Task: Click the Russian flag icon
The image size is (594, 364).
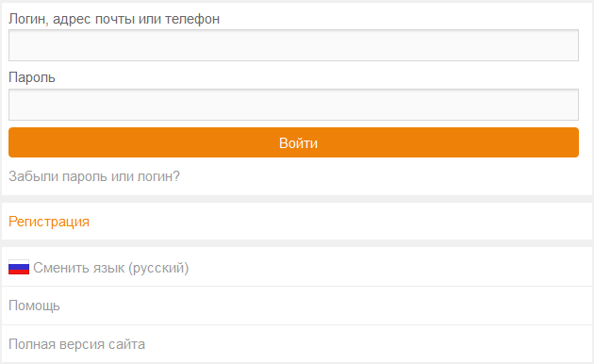Action: [19, 268]
